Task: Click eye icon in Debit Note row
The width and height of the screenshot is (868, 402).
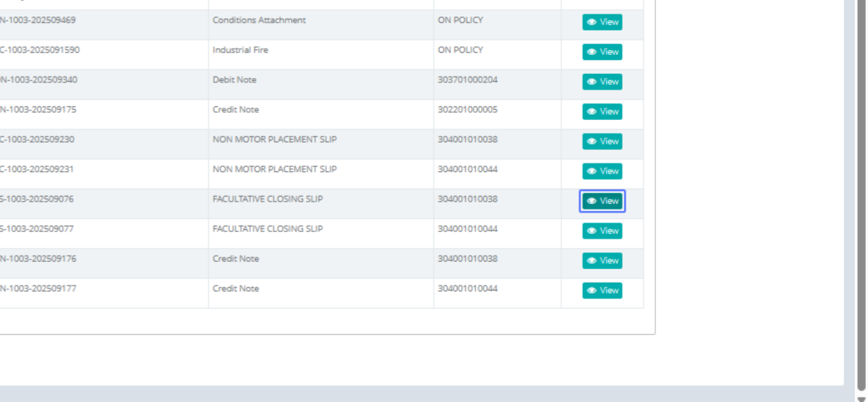Action: (x=592, y=82)
